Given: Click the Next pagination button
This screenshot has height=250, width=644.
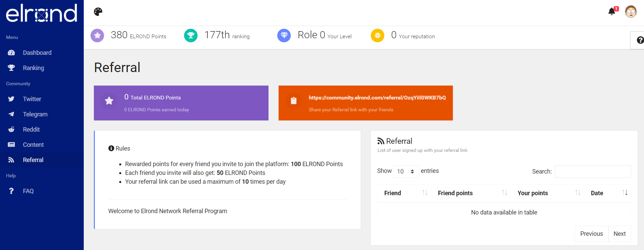Looking at the screenshot, I should [x=619, y=234].
